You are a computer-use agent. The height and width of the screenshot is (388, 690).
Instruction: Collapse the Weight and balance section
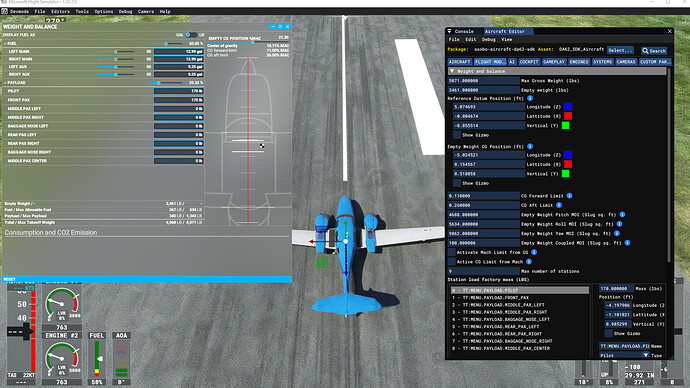[451, 71]
